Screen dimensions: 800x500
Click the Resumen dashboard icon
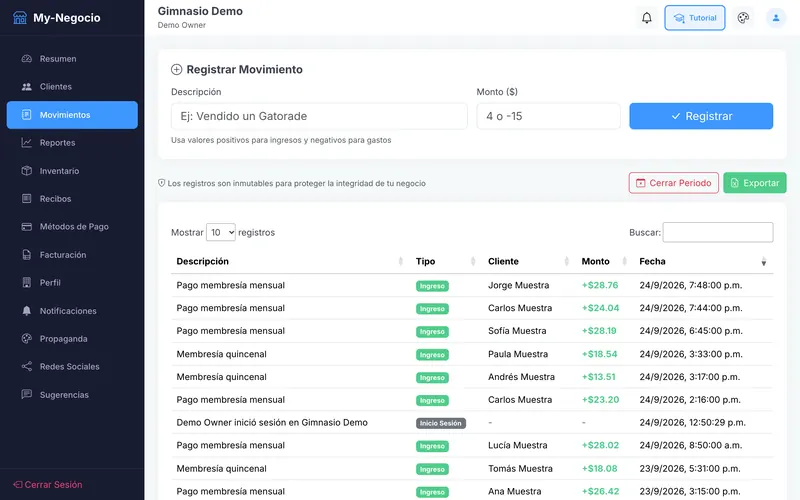[27, 59]
